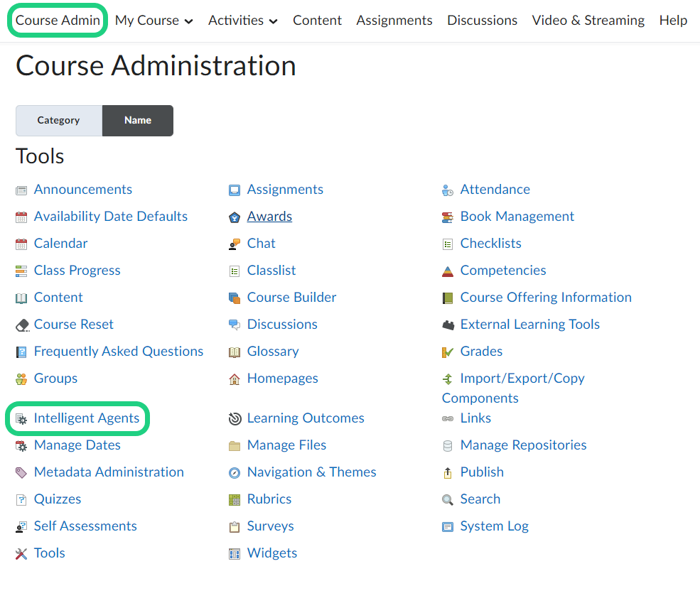Image resolution: width=700 pixels, height=598 pixels.
Task: Click the Course Reset eraser icon
Action: pyautogui.click(x=21, y=325)
